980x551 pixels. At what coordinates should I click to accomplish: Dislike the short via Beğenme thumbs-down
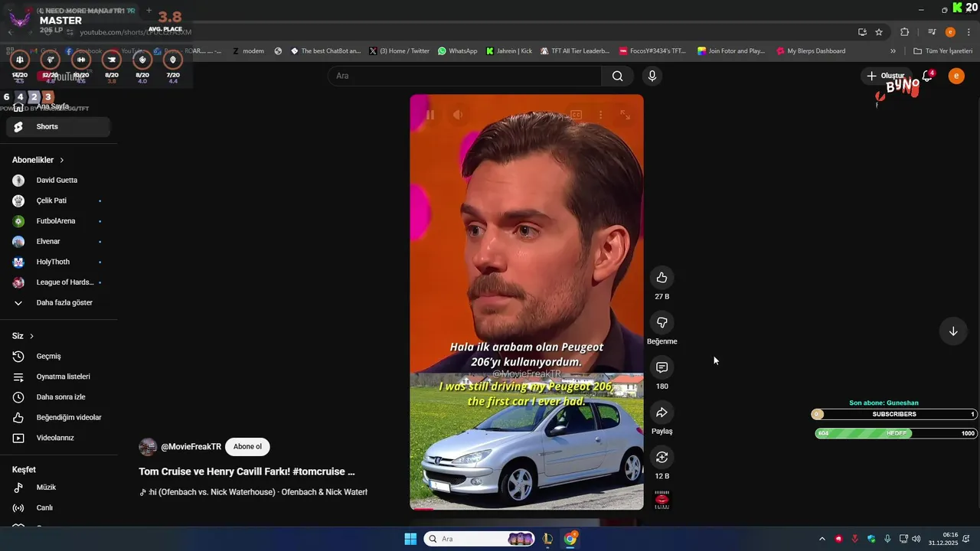coord(661,323)
